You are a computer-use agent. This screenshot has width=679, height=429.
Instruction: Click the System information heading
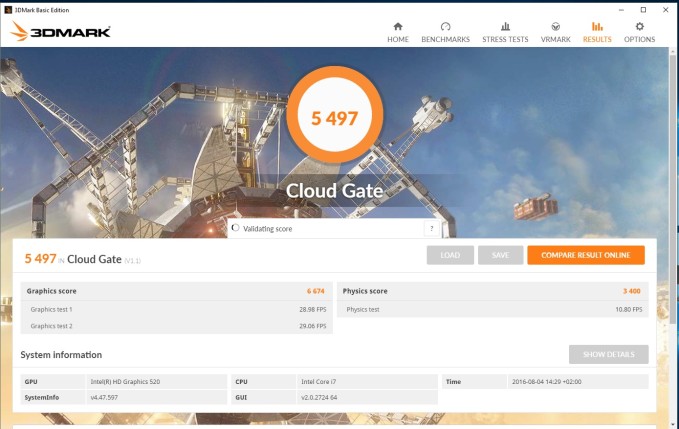pos(61,355)
